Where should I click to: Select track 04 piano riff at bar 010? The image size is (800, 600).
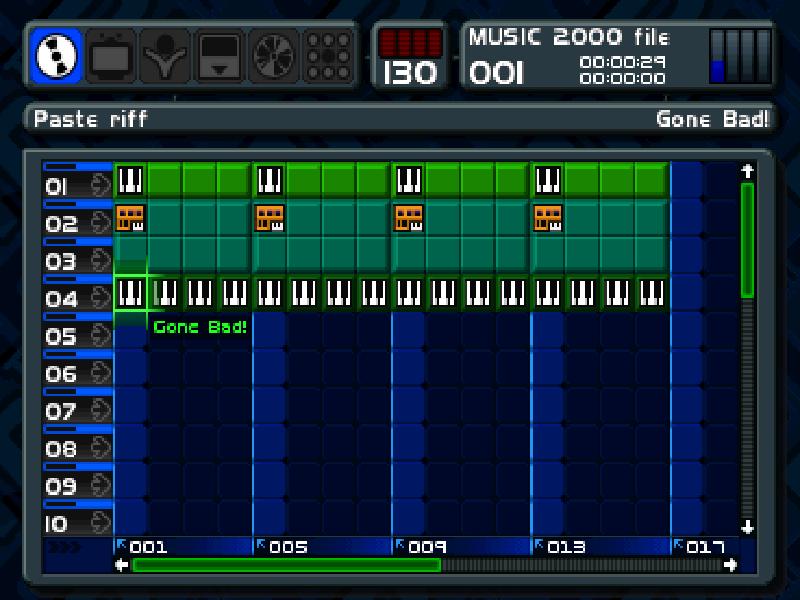pyautogui.click(x=443, y=293)
